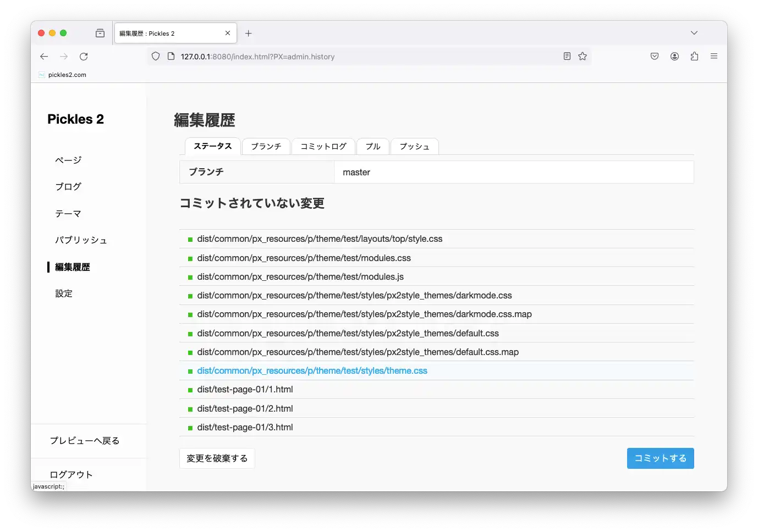Open the コミットログ tab
This screenshot has width=758, height=532.
click(323, 147)
